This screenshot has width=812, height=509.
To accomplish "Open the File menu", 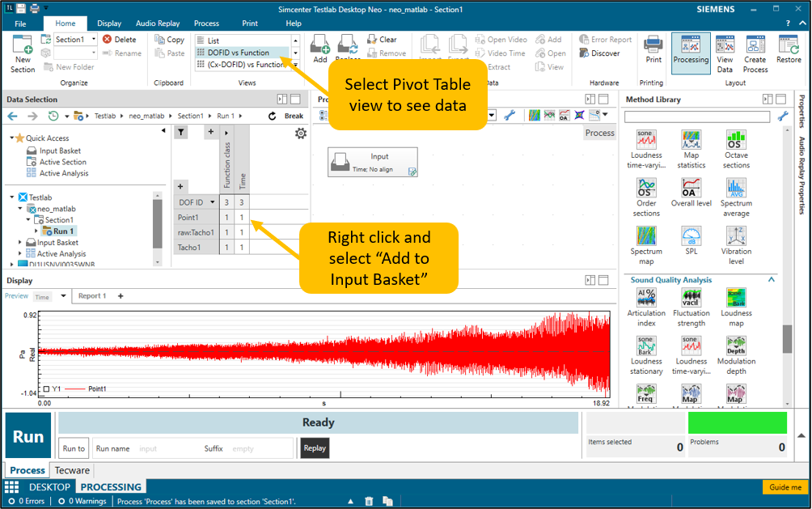I will click(x=20, y=23).
